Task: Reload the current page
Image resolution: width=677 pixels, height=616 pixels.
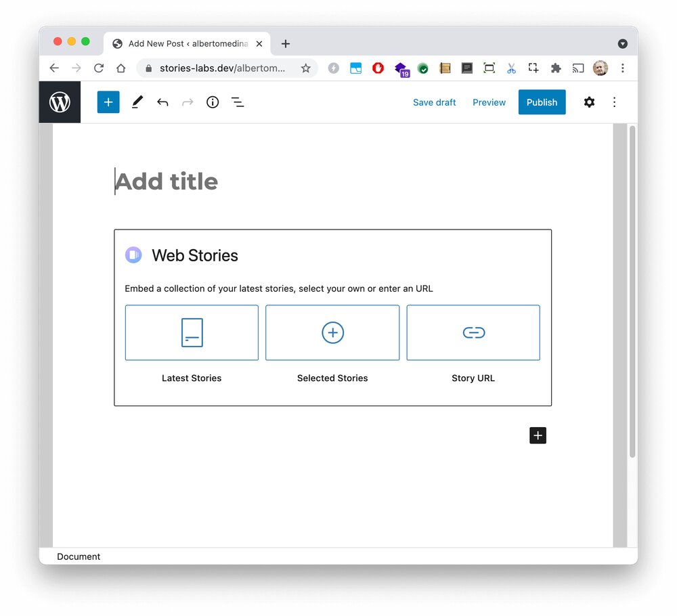Action: click(x=99, y=68)
